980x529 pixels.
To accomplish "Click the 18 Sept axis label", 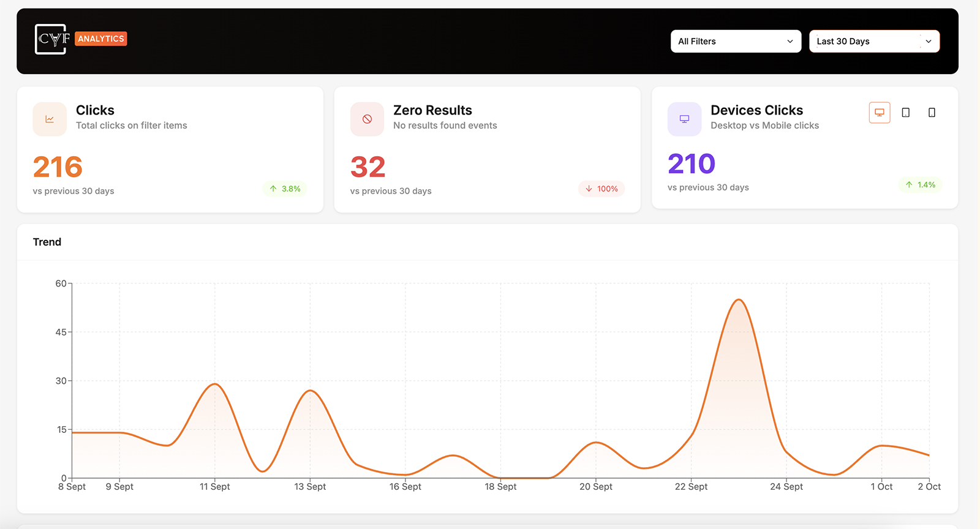I will (x=500, y=487).
